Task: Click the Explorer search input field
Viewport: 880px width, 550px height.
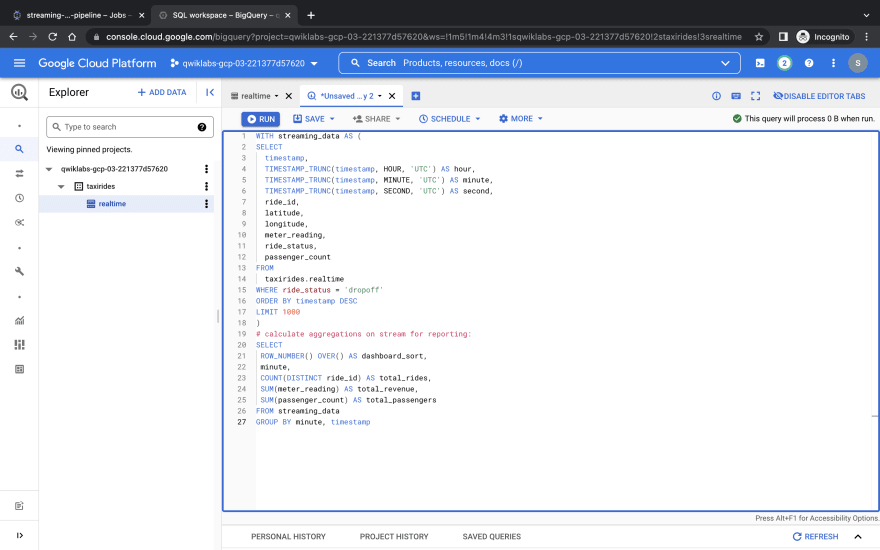Action: point(130,127)
